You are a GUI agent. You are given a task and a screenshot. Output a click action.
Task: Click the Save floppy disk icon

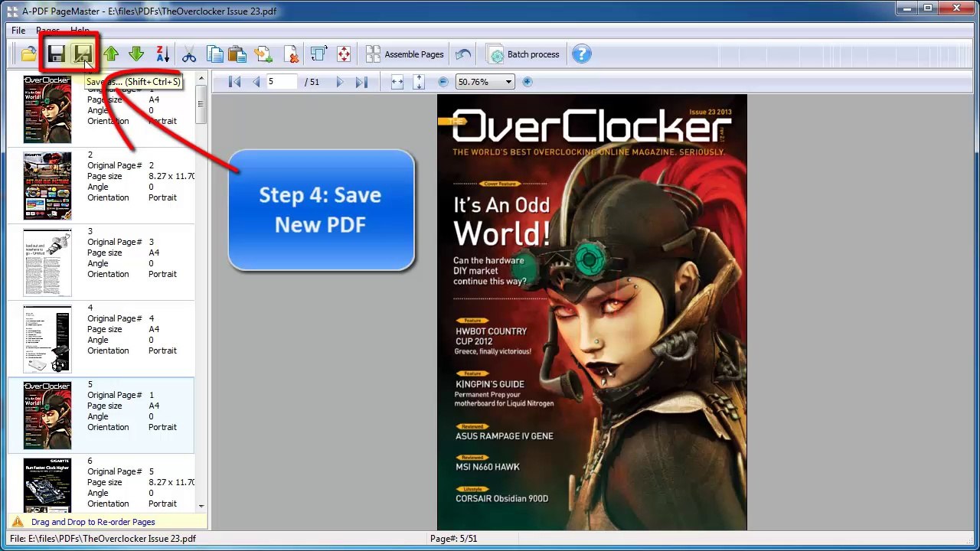click(x=56, y=54)
